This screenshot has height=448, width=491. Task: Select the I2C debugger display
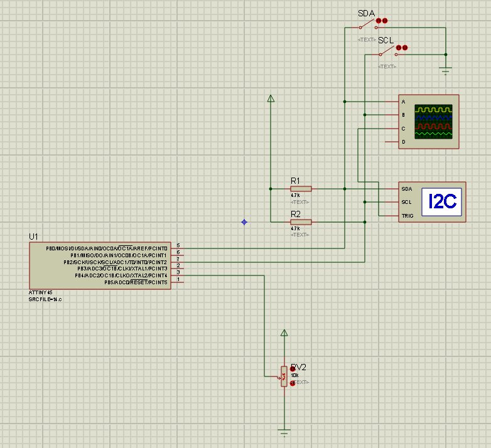pyautogui.click(x=441, y=201)
